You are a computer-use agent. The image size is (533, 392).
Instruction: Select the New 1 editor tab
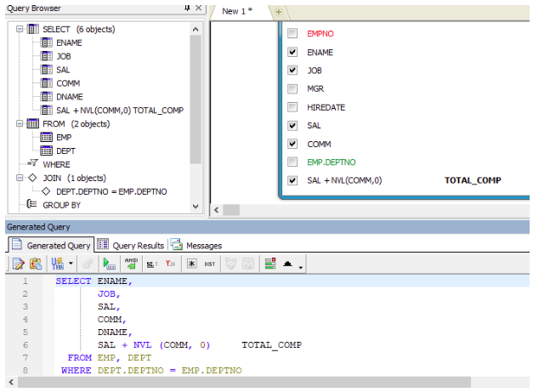pos(237,11)
